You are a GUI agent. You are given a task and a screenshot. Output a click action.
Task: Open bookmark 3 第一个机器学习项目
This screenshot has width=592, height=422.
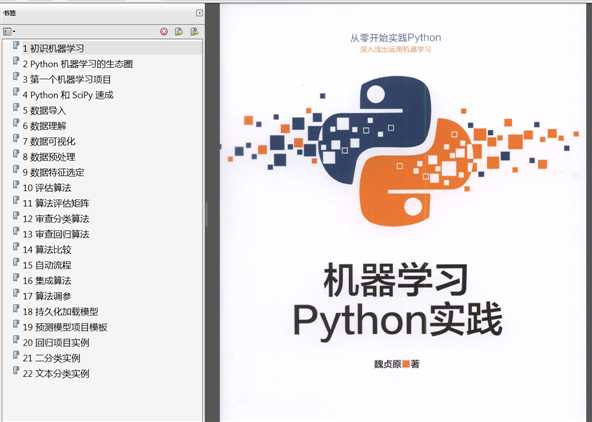point(67,80)
